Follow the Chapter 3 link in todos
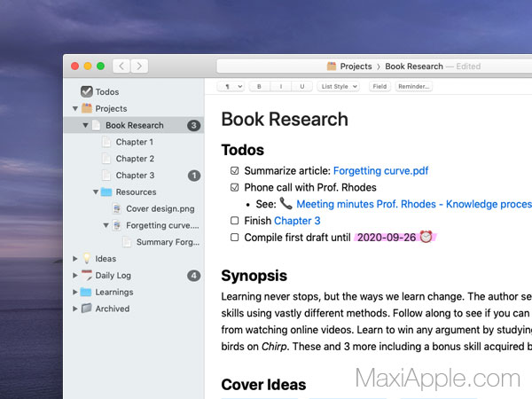The image size is (532, 399). point(297,221)
